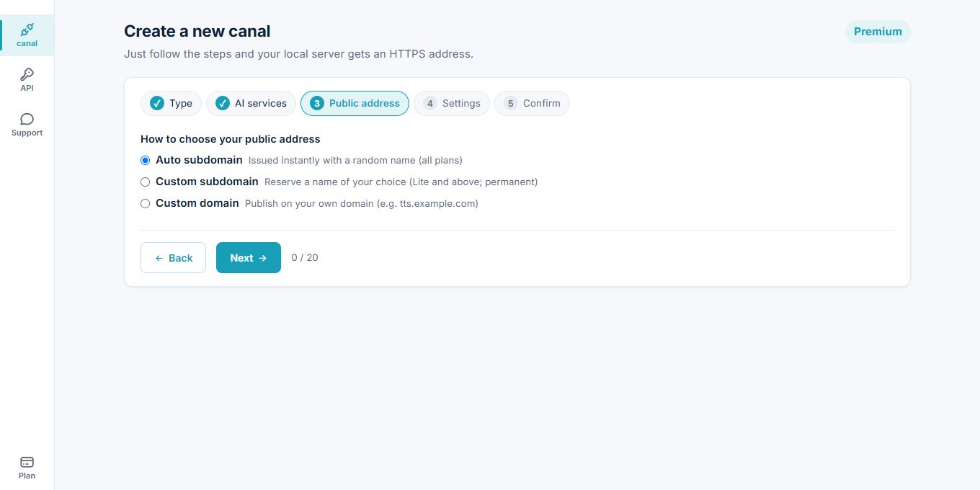Screen dimensions: 980x490
Task: Open the canal section in sidebar
Action: click(27, 35)
